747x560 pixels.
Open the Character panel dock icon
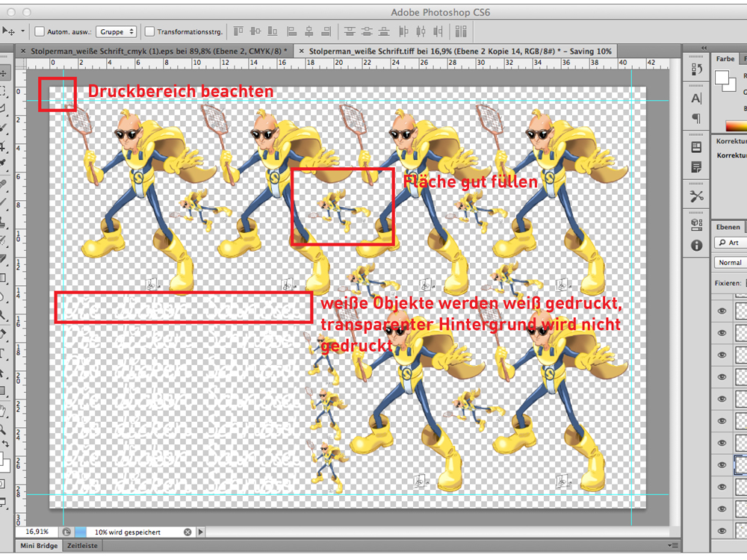point(696,98)
